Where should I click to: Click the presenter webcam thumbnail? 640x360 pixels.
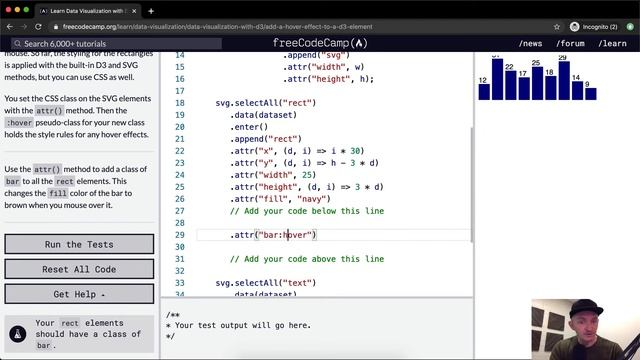585,329
